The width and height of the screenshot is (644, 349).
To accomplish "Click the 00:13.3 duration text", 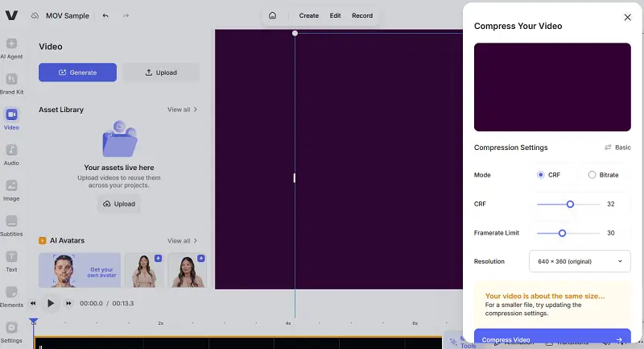I will point(123,303).
